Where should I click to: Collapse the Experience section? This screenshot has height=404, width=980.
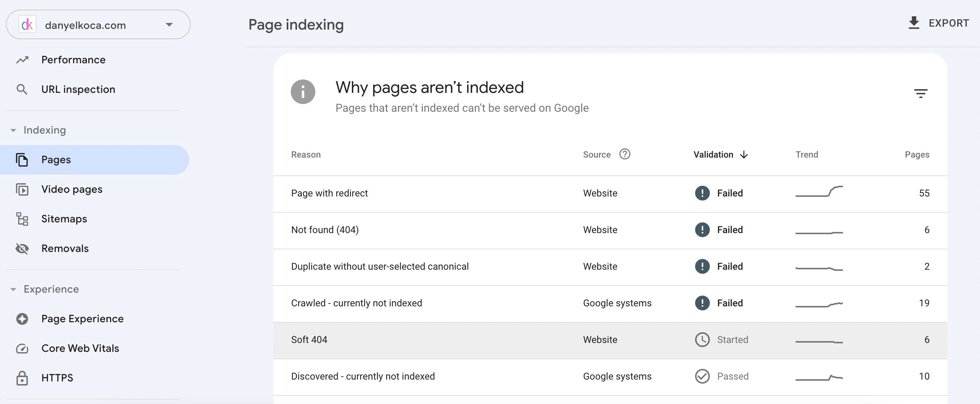(14, 289)
